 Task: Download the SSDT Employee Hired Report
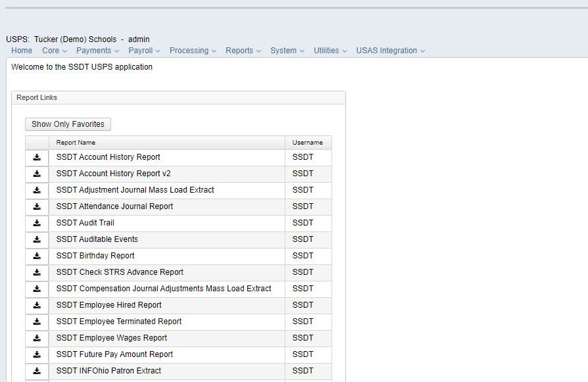point(37,306)
